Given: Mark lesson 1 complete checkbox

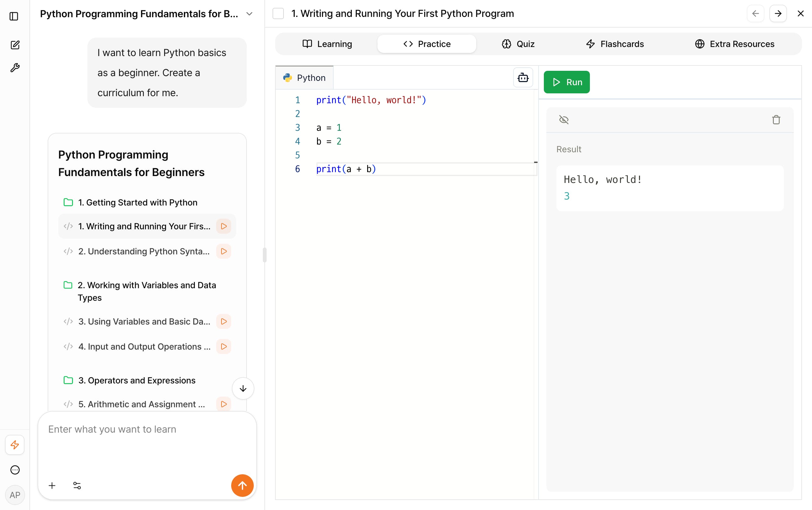Looking at the screenshot, I should 278,14.
